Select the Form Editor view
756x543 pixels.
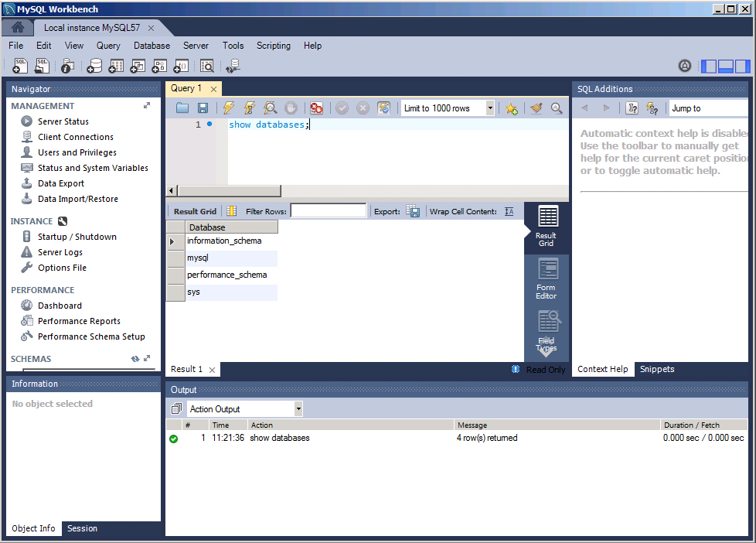pyautogui.click(x=547, y=278)
